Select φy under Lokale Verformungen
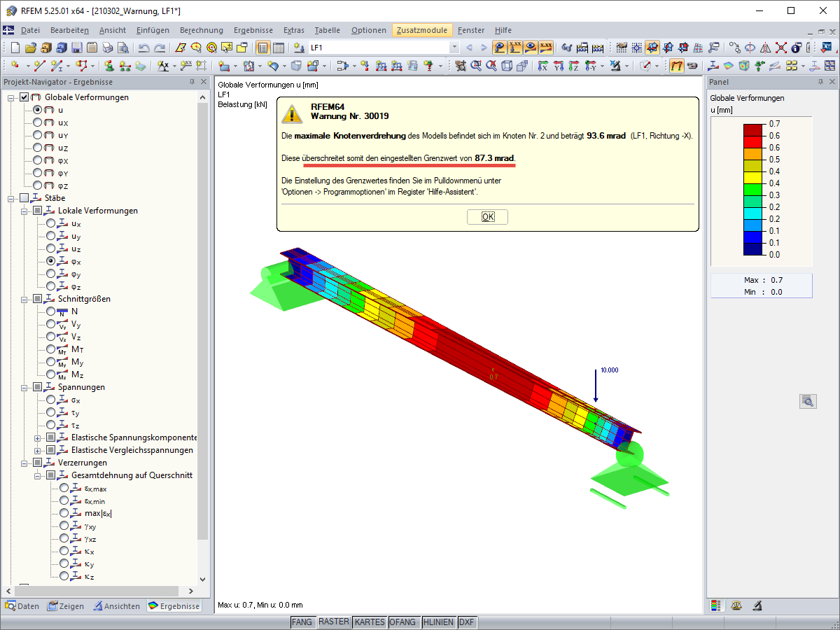 pyautogui.click(x=50, y=274)
